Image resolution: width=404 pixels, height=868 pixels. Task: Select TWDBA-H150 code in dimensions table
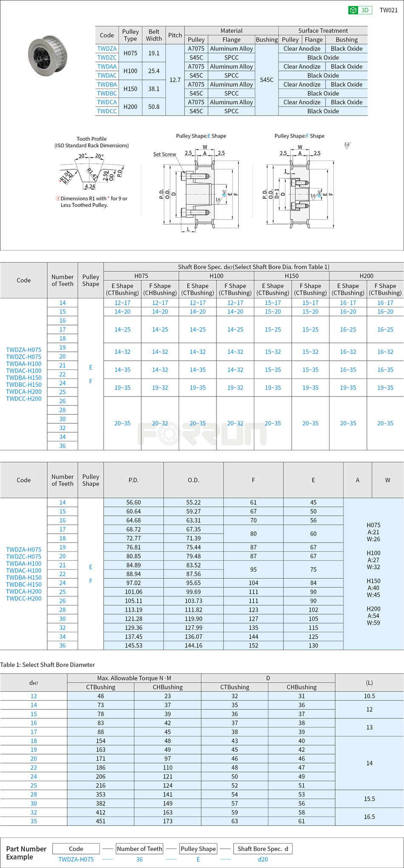tap(24, 577)
